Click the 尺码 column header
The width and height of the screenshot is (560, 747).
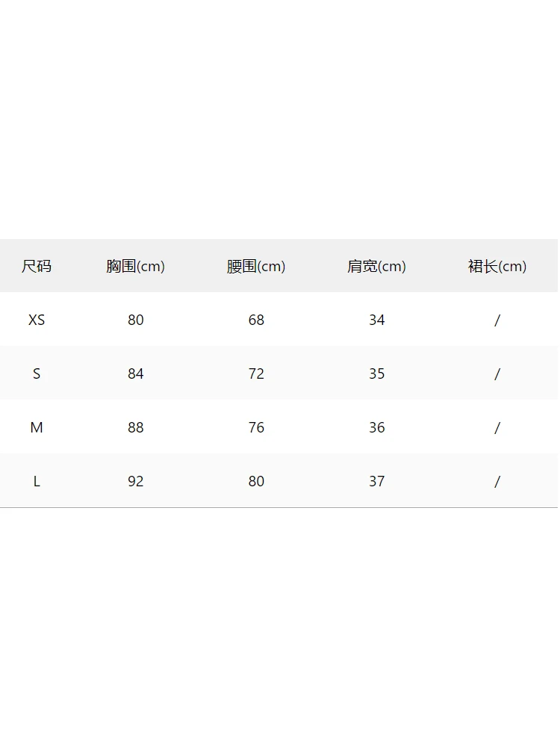tap(37, 266)
